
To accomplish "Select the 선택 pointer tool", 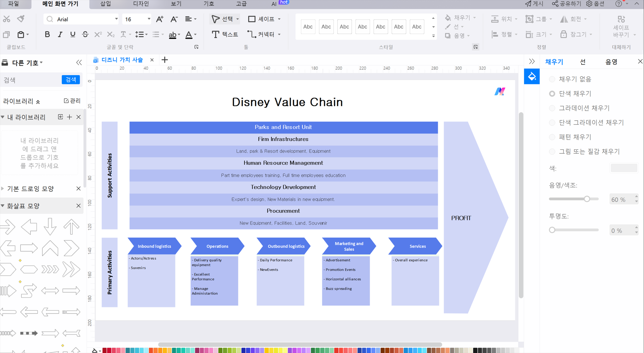I will 222,19.
